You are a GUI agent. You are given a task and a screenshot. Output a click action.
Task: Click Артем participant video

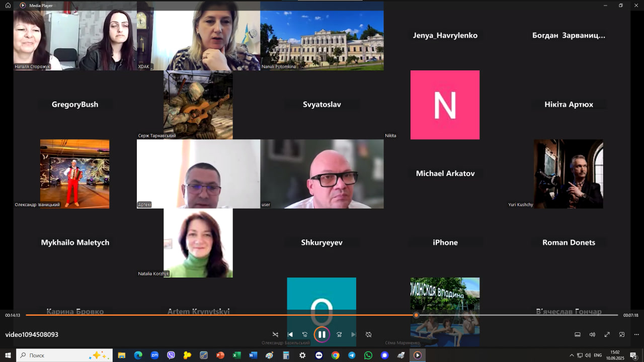click(x=198, y=174)
